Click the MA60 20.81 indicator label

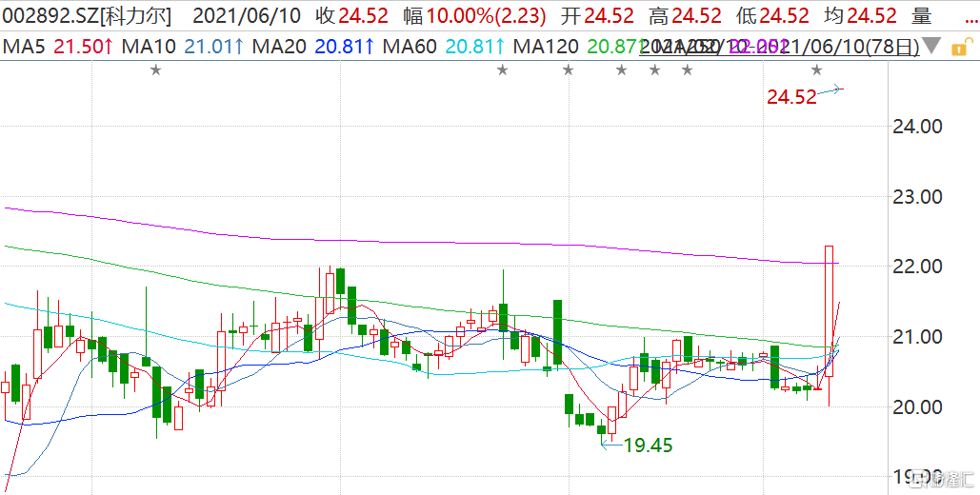pos(445,47)
